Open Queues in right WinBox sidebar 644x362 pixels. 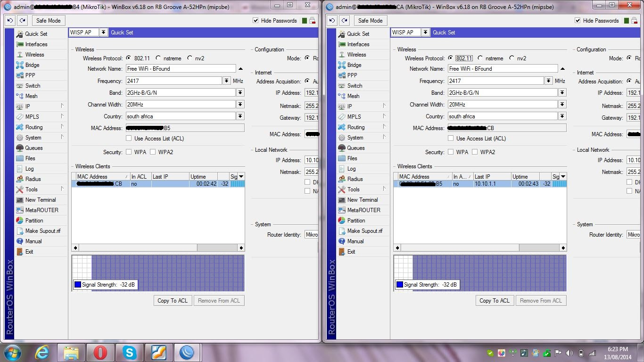[355, 148]
